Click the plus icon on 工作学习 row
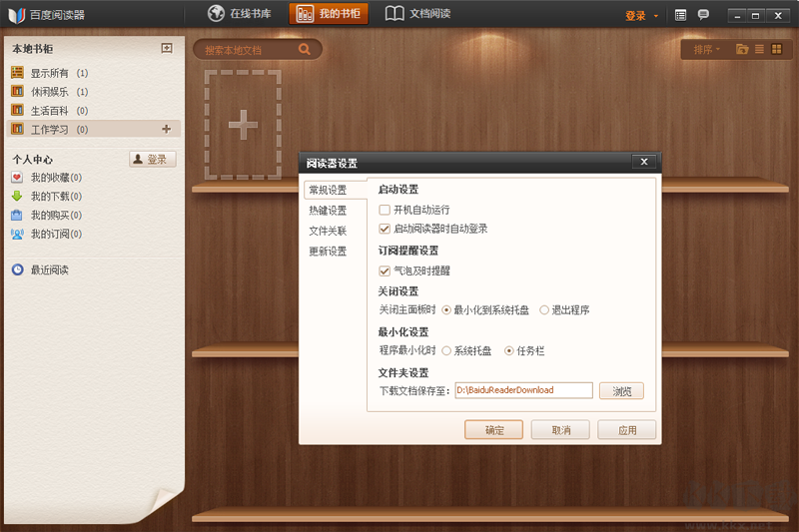799x532 pixels. 166,129
